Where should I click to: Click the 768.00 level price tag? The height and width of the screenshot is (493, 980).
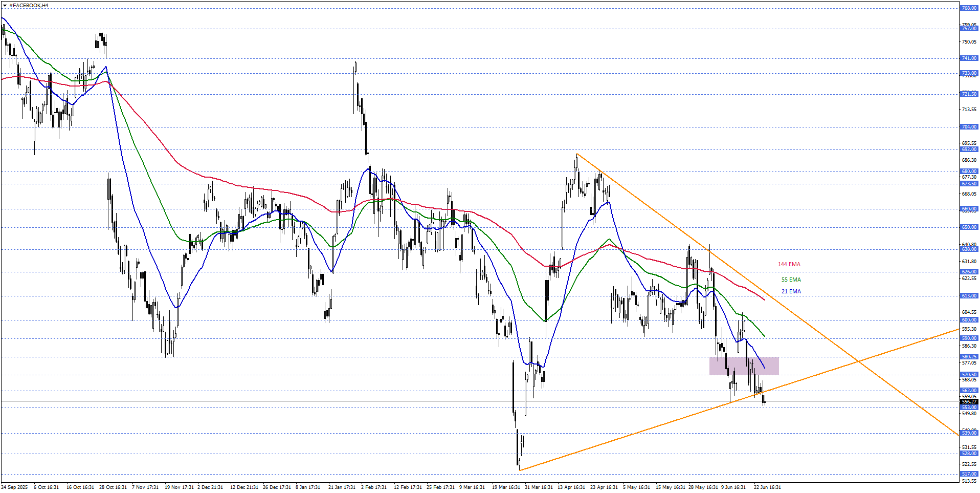point(969,8)
